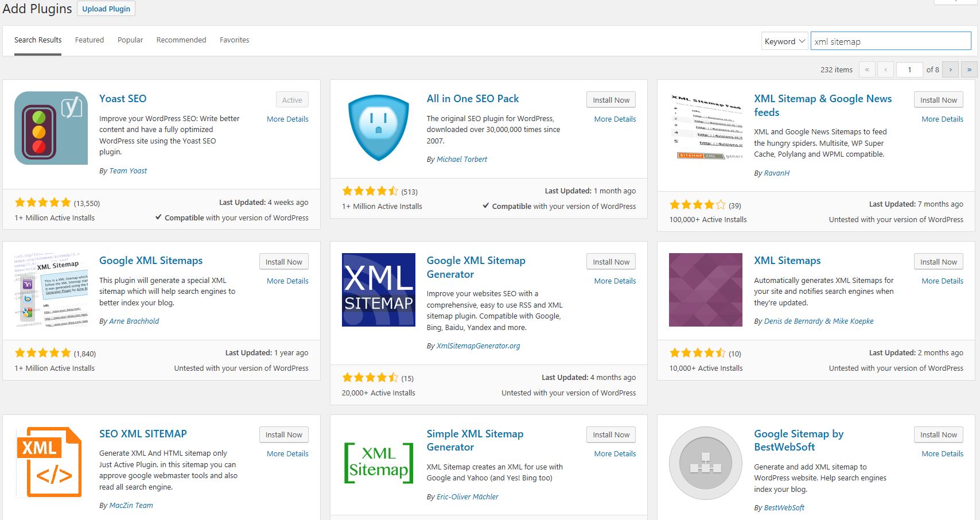Screen dimensions: 980x520
Task: Open More Details for SEO XML SITEMAP
Action: (x=287, y=453)
